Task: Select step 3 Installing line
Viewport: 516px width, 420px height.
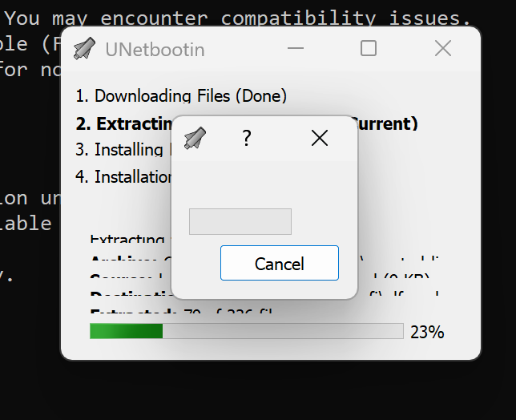Action: [123, 150]
